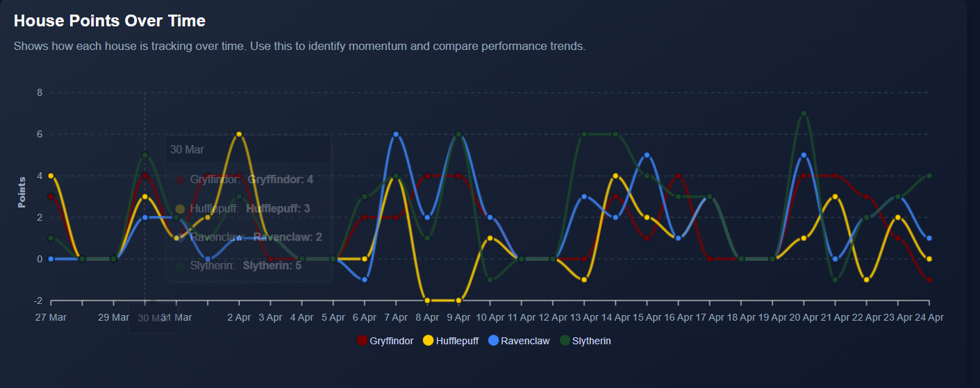This screenshot has height=388, width=980.
Task: Toggle Slytherin series in chart legend
Action: tap(585, 341)
